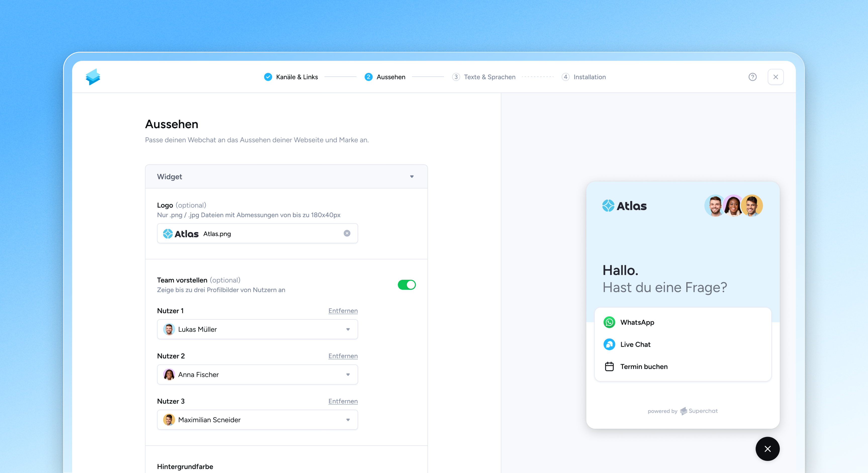868x473 pixels.
Task: Click the calendar icon for Termin buchen
Action: pyautogui.click(x=609, y=366)
